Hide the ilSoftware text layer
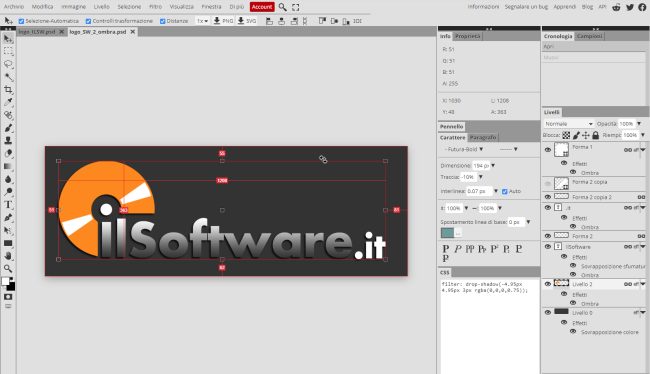This screenshot has height=374, width=650. tap(548, 246)
